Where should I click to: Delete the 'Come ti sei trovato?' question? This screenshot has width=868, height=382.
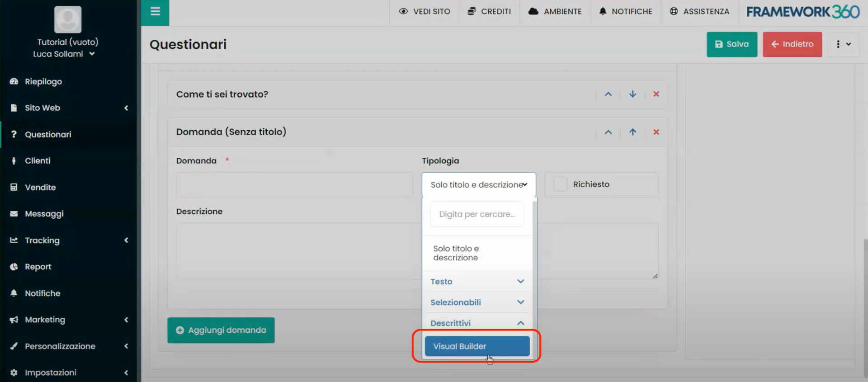656,94
